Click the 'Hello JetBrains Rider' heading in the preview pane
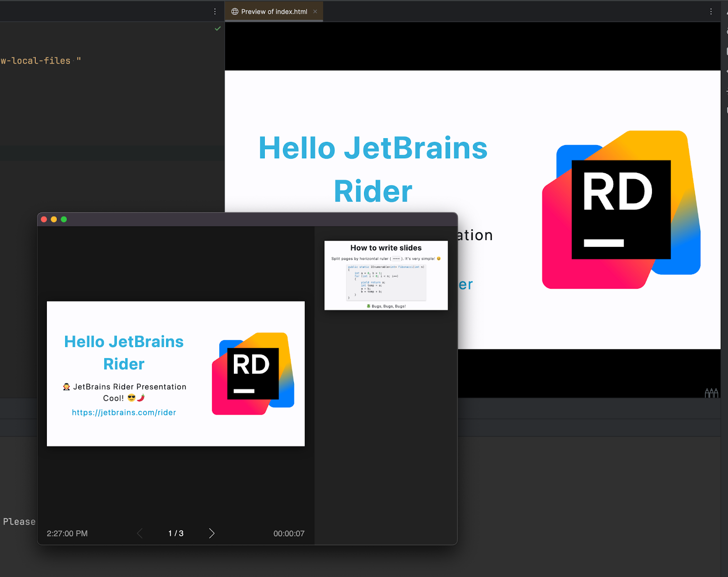 coord(373,170)
